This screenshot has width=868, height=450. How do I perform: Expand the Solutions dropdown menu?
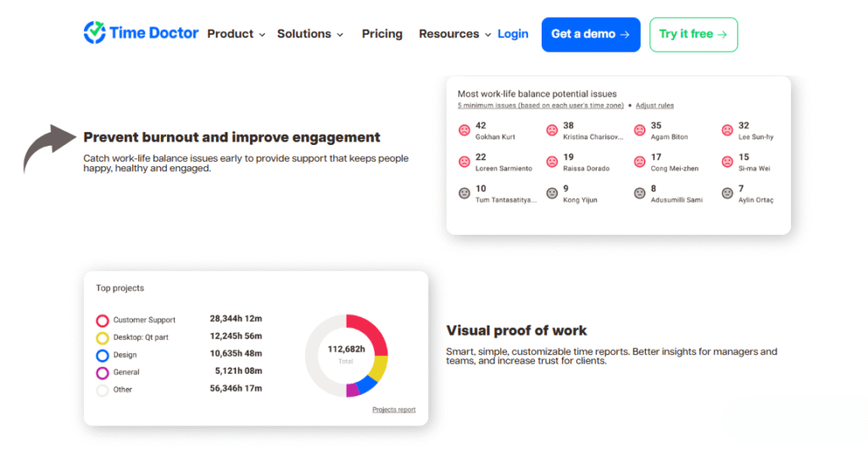309,34
